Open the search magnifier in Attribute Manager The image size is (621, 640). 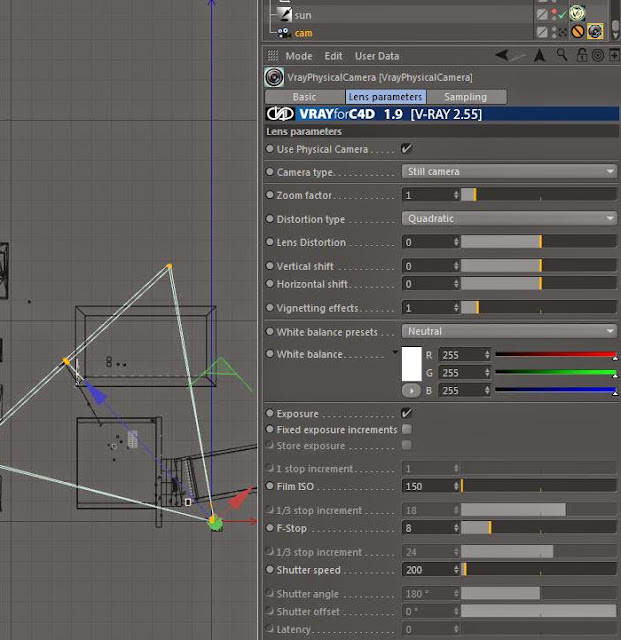tap(562, 55)
